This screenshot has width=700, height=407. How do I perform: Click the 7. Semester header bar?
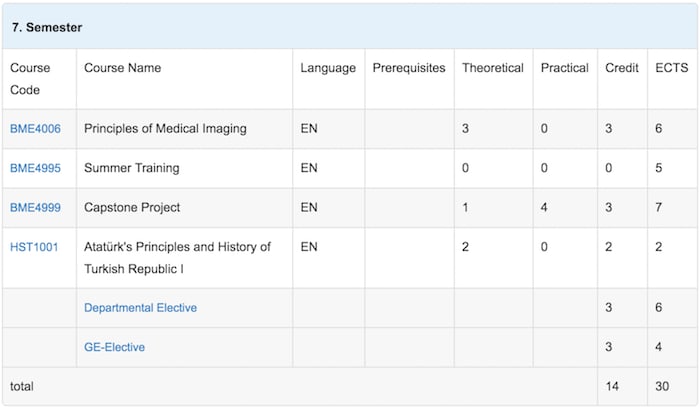350,27
